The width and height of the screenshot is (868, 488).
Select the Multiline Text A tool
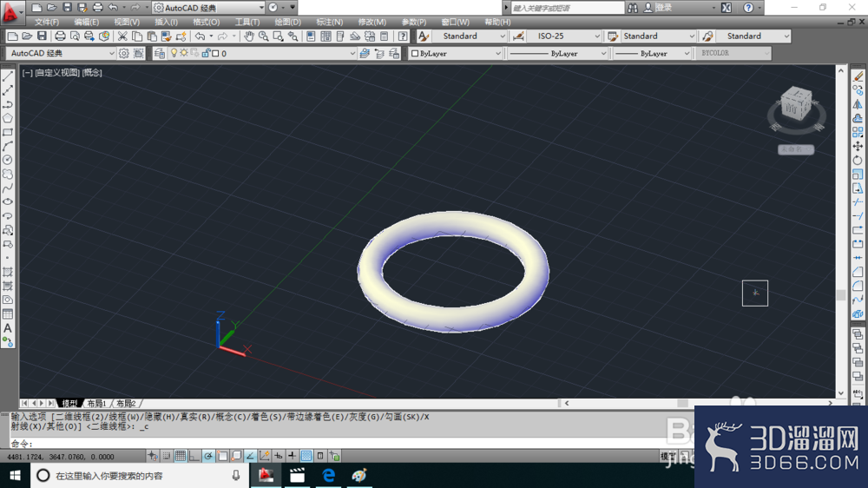click(x=8, y=328)
